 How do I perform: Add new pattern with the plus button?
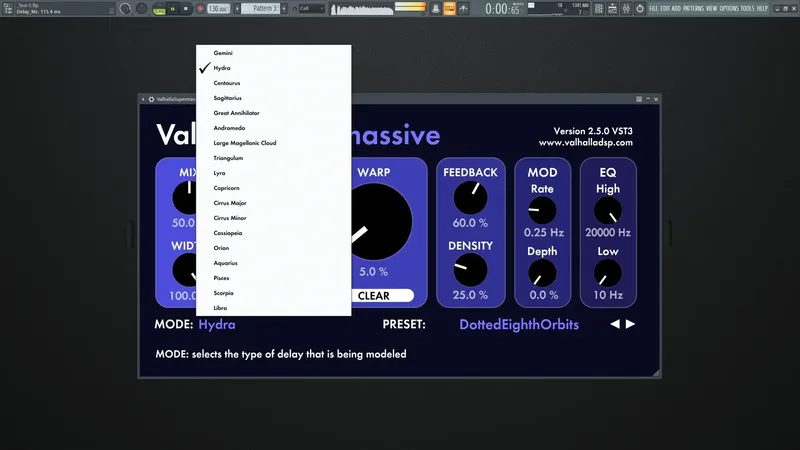pyautogui.click(x=284, y=9)
